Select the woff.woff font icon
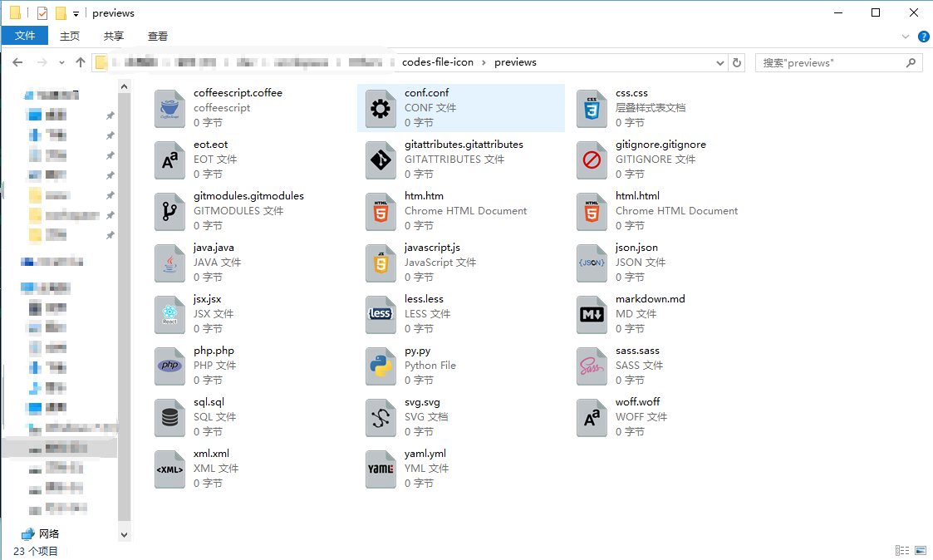This screenshot has height=560, width=933. [x=592, y=418]
